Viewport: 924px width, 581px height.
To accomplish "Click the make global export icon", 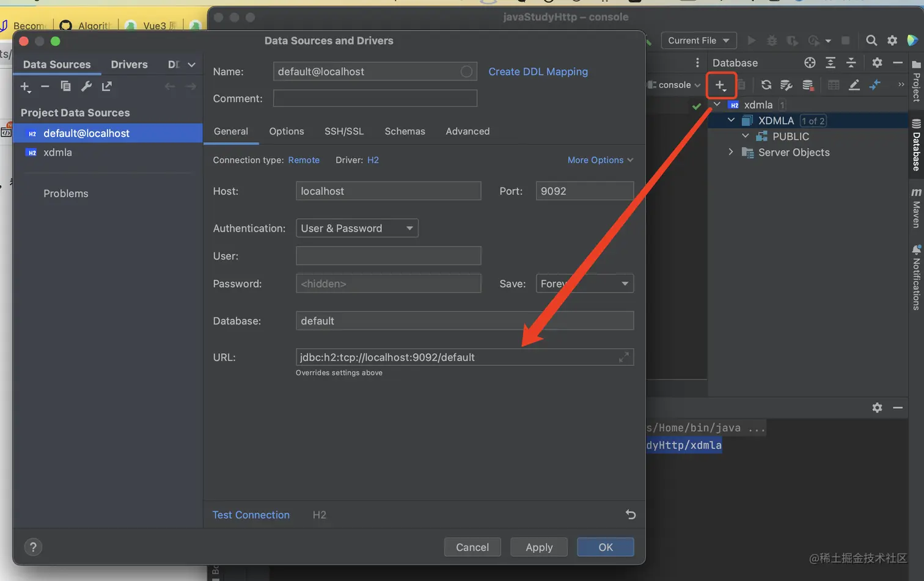I will point(107,87).
